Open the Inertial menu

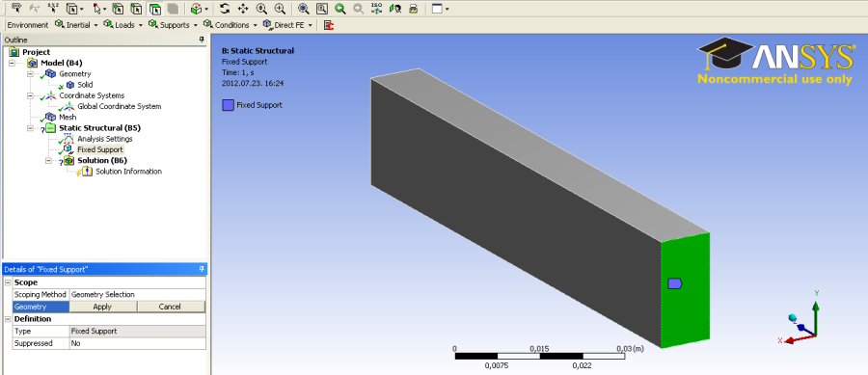coord(76,25)
